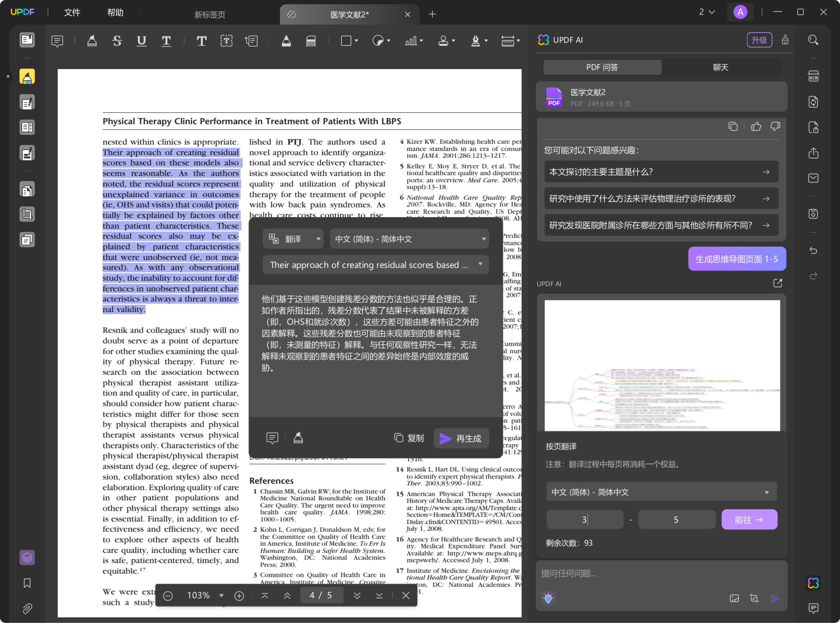The image size is (840, 623).
Task: Select the Highlight tool in toolbar
Action: coord(92,40)
